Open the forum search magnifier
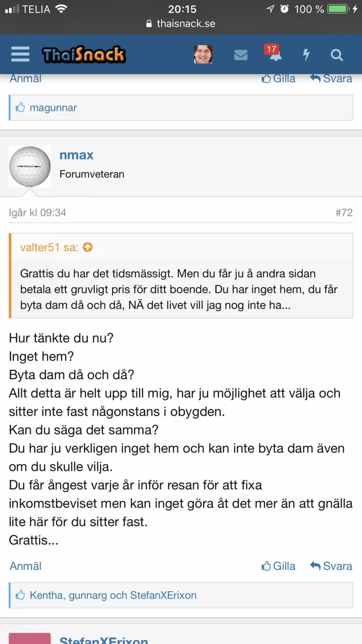The height and width of the screenshot is (644, 362). pyautogui.click(x=337, y=55)
